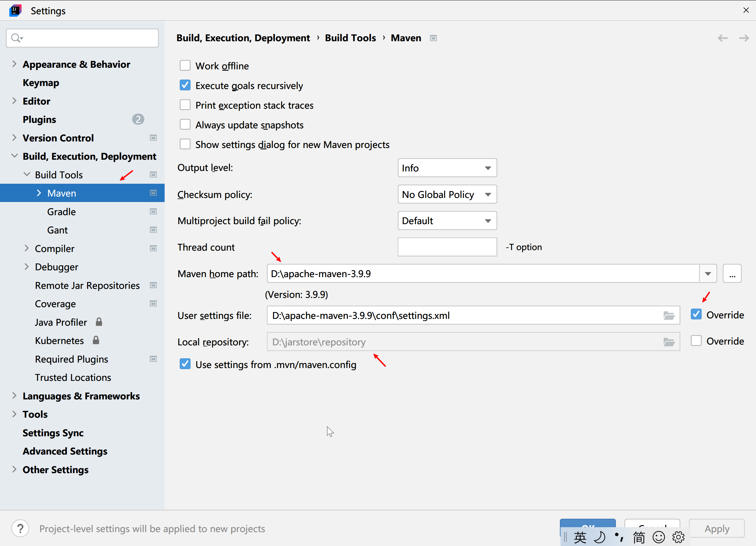Toggle the User settings file Override checkbox
Viewport: 756px width, 546px height.
click(696, 314)
